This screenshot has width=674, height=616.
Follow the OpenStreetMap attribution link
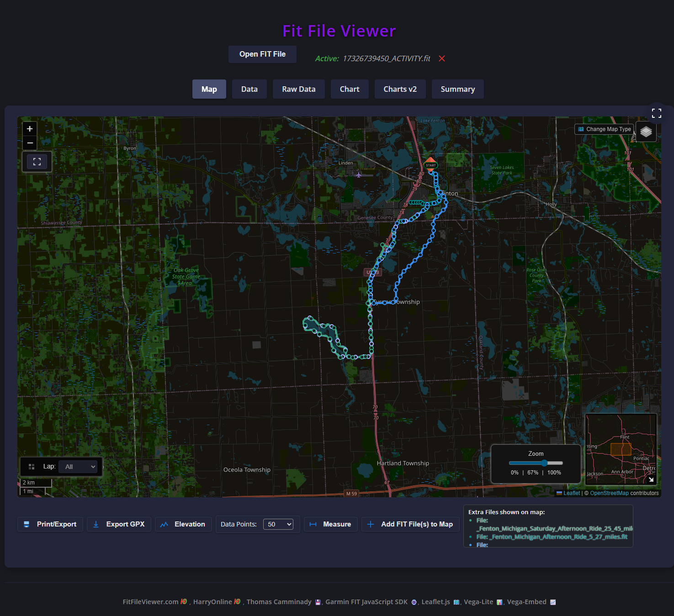coord(609,493)
